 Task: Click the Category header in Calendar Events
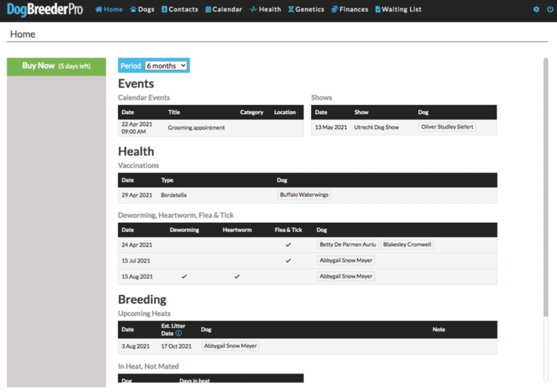pos(252,112)
